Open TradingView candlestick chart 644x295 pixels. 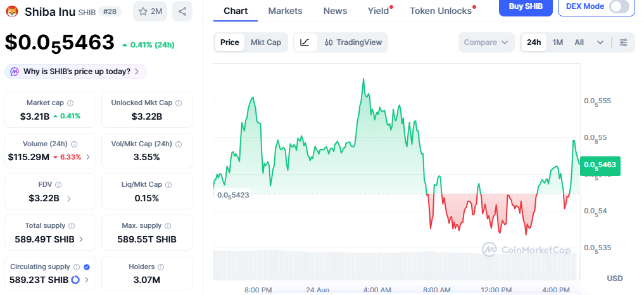(353, 42)
